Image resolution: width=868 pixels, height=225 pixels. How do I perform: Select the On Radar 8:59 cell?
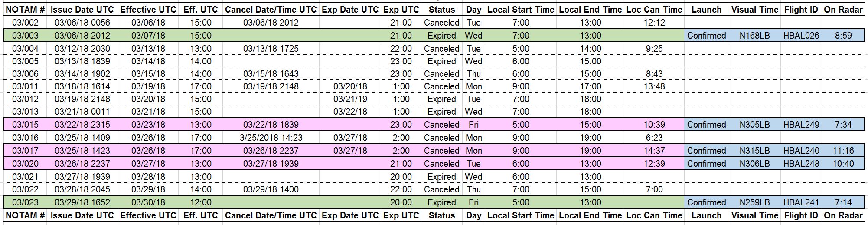(843, 36)
